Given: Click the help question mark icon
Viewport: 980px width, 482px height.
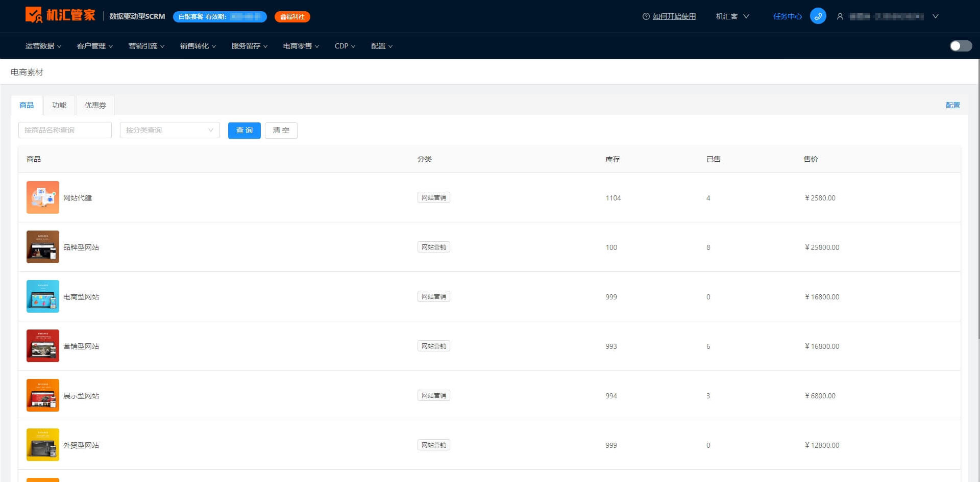Looking at the screenshot, I should point(646,16).
